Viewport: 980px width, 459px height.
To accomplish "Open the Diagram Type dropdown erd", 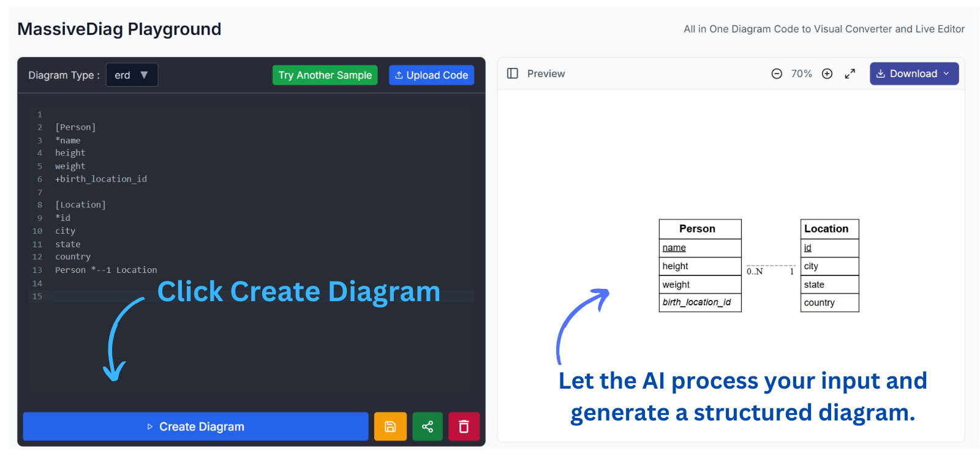I will (132, 75).
